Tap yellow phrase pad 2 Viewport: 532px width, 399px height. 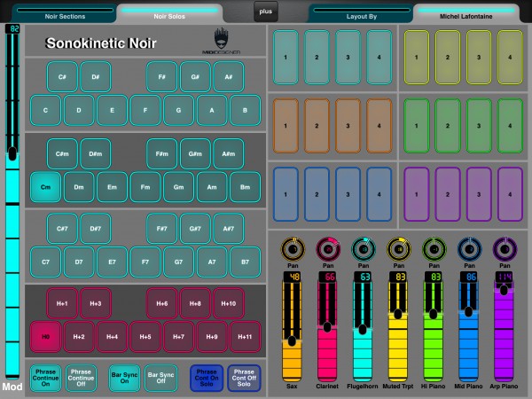[x=448, y=58]
